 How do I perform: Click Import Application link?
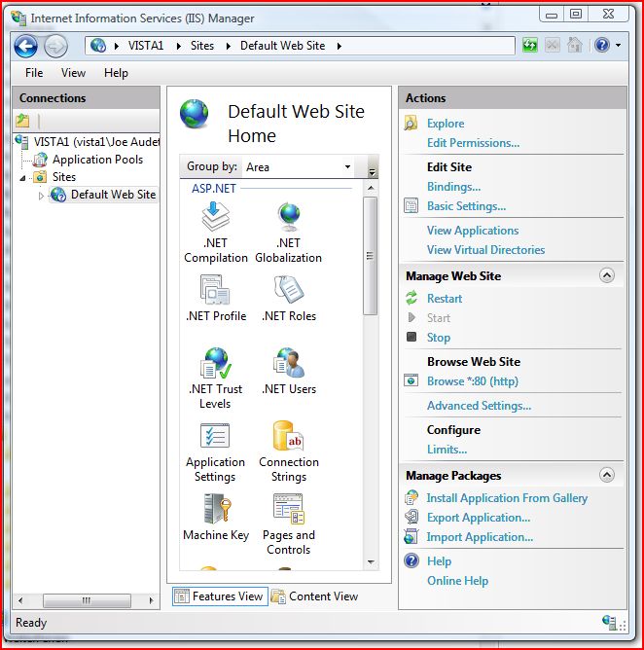pyautogui.click(x=480, y=537)
